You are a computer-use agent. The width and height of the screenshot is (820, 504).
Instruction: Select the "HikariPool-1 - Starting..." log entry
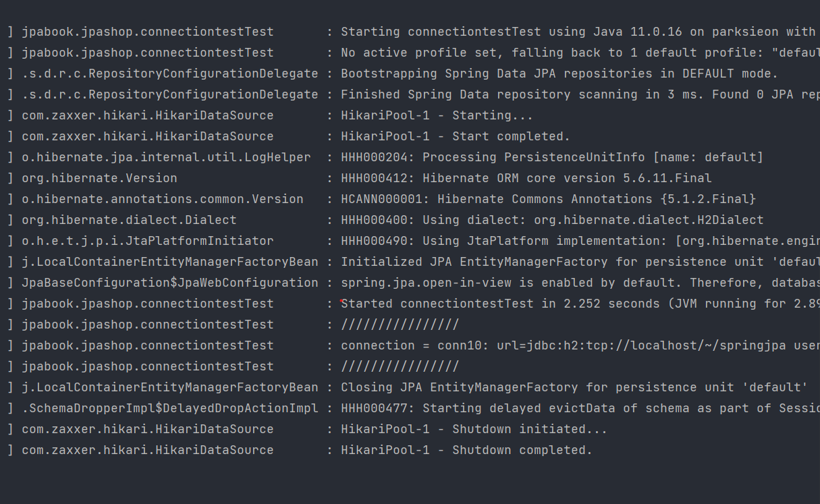point(437,115)
